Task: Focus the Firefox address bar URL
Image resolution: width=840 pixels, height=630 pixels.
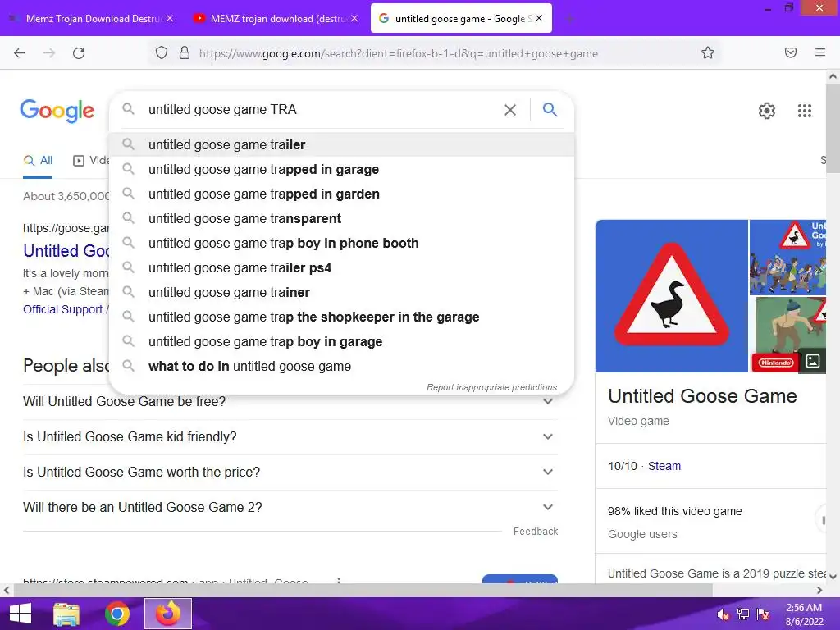Action: (x=399, y=53)
